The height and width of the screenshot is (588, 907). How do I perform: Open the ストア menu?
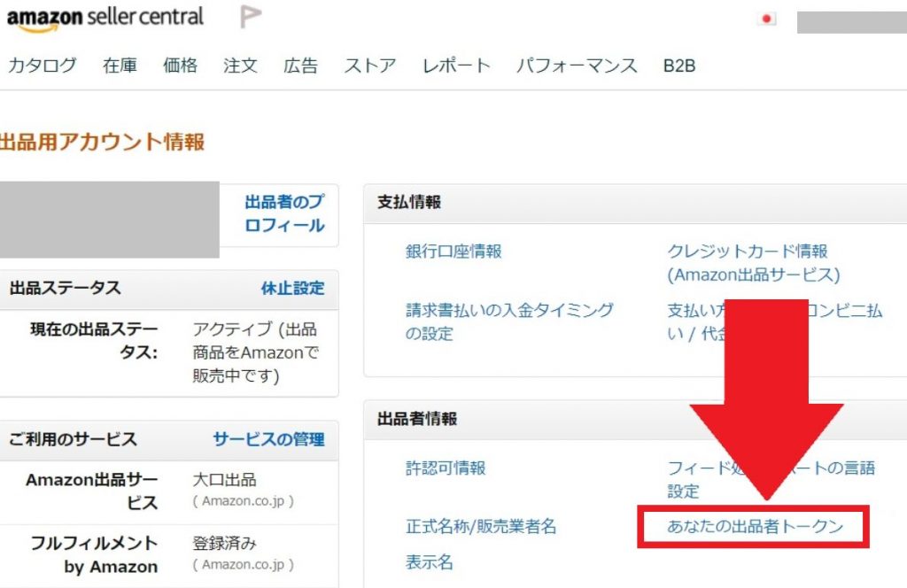(369, 66)
